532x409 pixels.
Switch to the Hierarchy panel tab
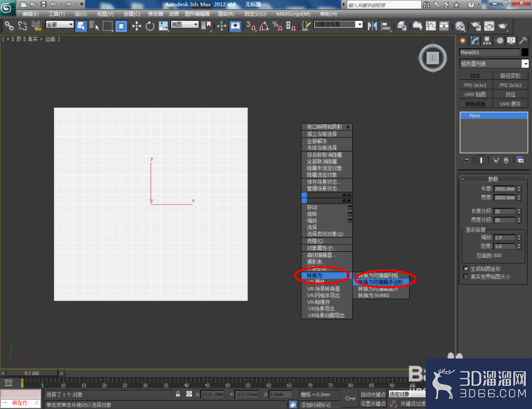click(x=487, y=41)
